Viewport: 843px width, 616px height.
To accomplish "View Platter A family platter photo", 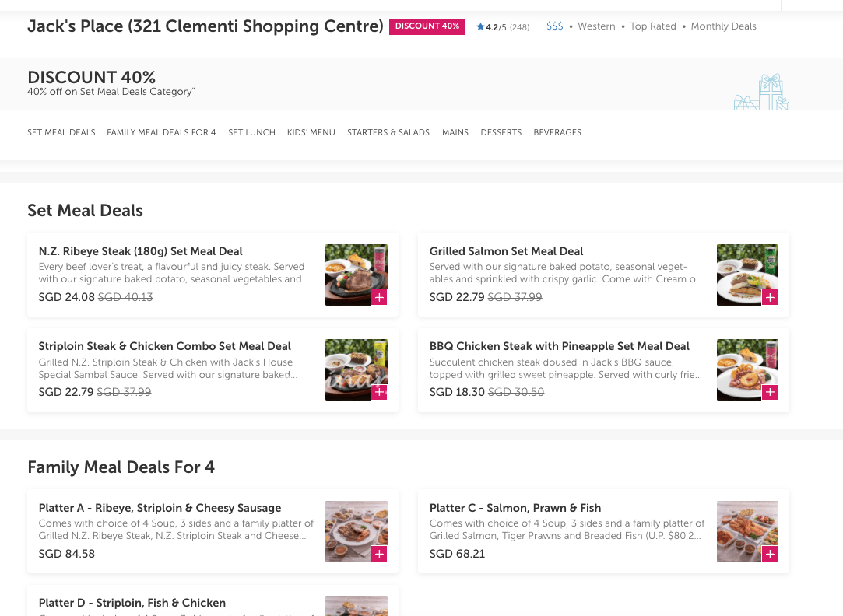I will (357, 532).
